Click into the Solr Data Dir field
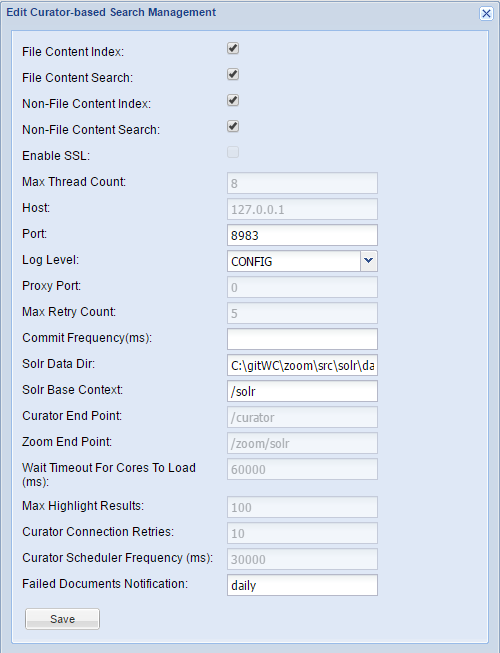This screenshot has width=500, height=653. click(x=302, y=365)
